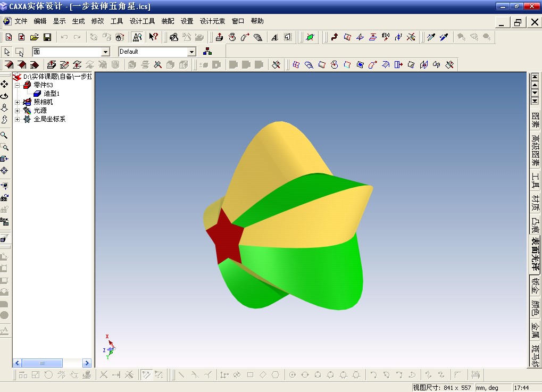Click the zoom window tool icon
This screenshot has height=392, width=542.
[x=4, y=147]
